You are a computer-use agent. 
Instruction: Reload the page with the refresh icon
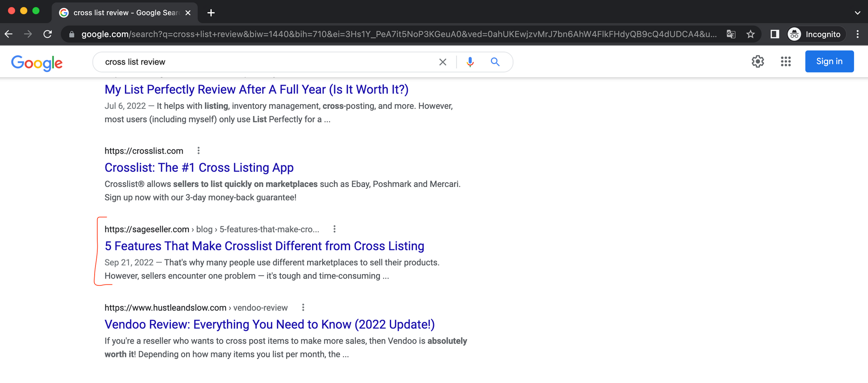[x=48, y=34]
